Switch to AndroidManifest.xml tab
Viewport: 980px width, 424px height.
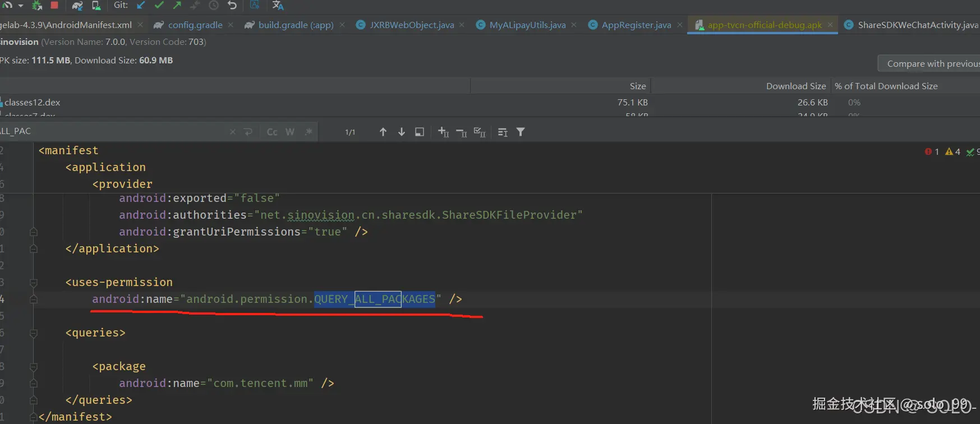(x=66, y=25)
